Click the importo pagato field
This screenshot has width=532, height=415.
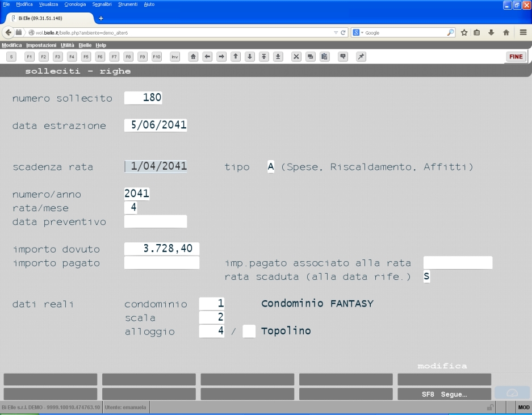[x=161, y=263]
